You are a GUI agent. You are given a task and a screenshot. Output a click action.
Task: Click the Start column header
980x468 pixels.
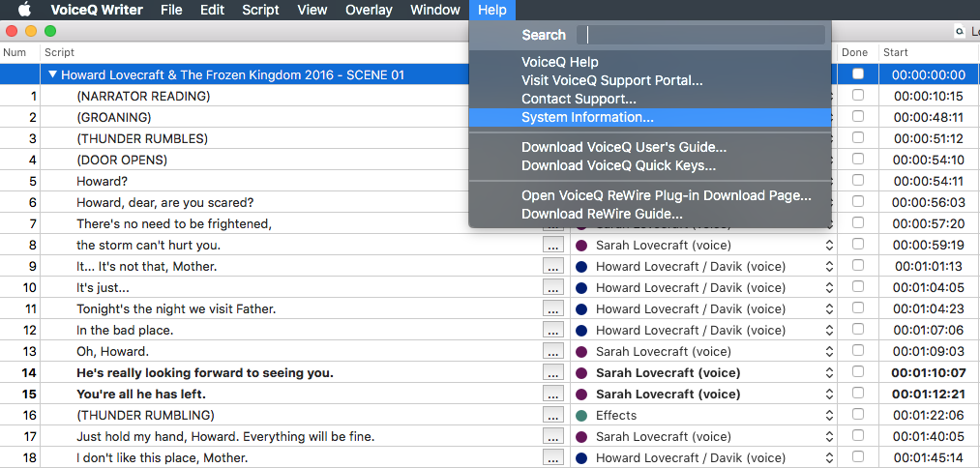[895, 52]
